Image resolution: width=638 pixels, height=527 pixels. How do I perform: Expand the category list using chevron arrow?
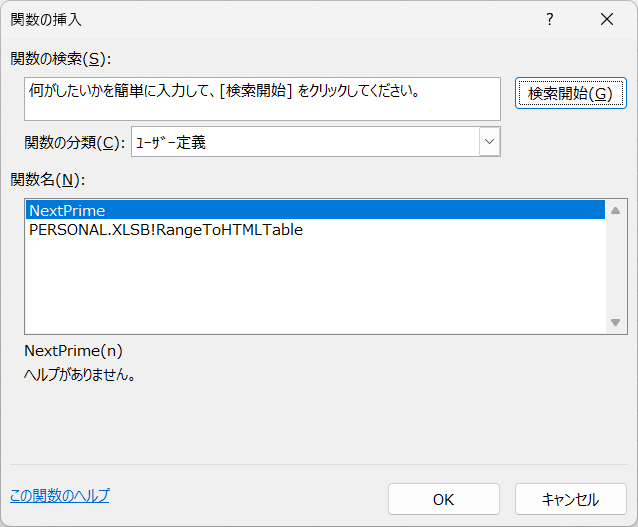(x=489, y=142)
